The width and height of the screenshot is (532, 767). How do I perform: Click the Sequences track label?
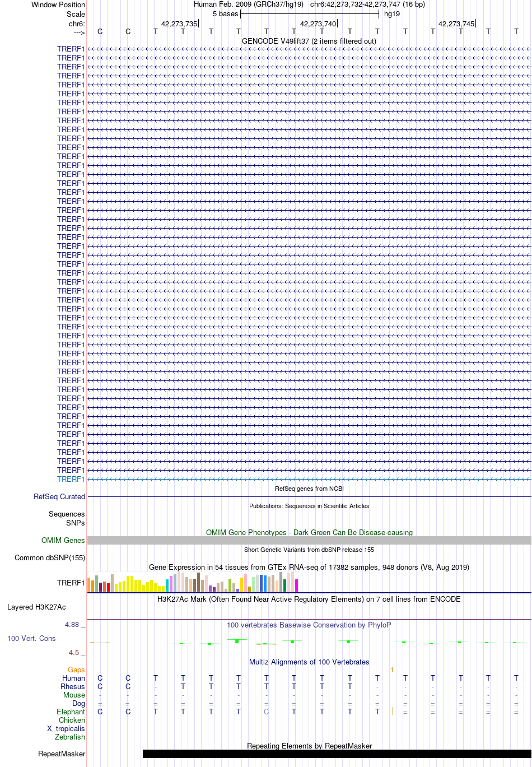(x=67, y=514)
